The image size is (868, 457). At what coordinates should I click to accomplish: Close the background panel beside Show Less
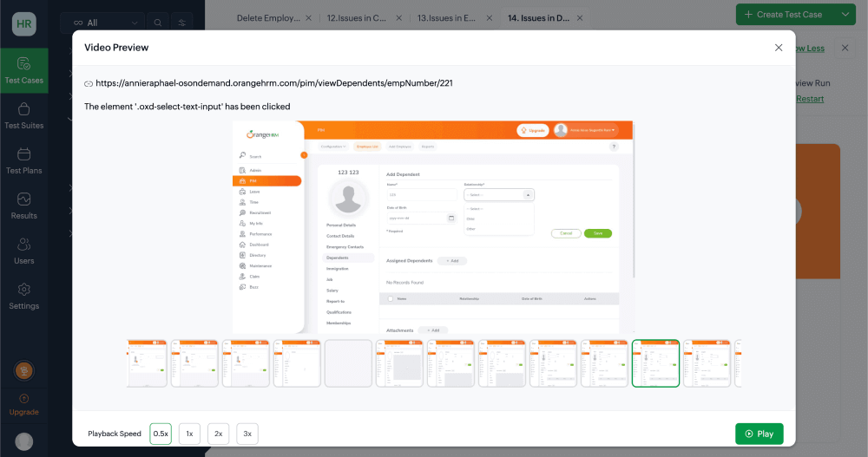pyautogui.click(x=845, y=49)
